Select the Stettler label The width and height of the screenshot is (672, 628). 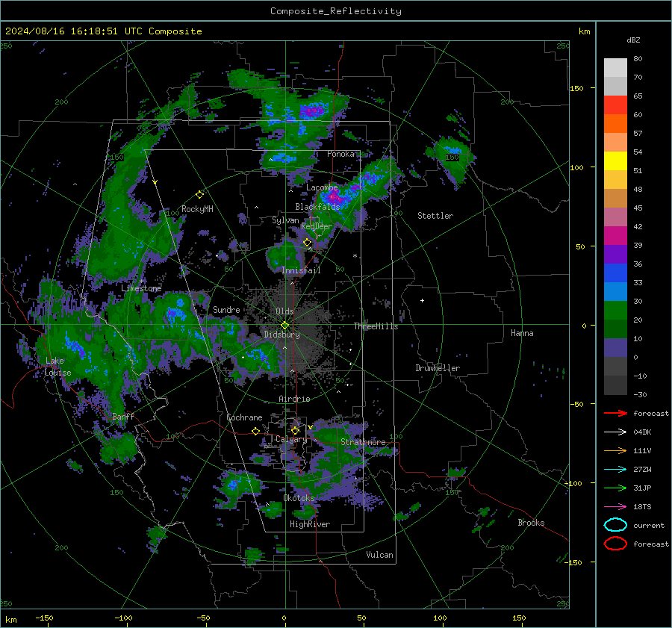pos(435,216)
